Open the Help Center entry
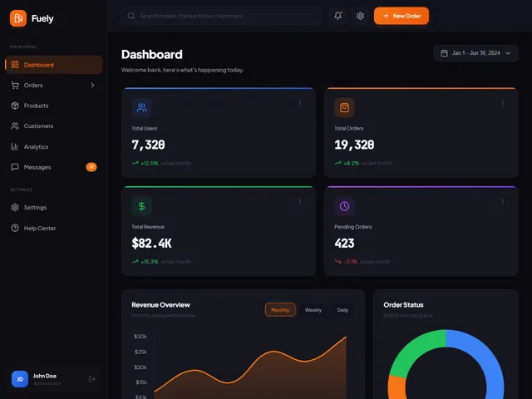Image resolution: width=532 pixels, height=399 pixels. tap(54, 228)
